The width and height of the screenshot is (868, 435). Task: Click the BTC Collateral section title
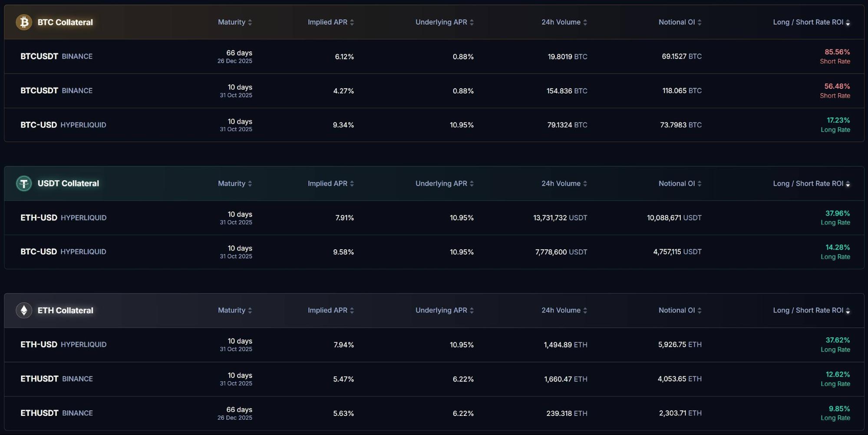coord(65,22)
